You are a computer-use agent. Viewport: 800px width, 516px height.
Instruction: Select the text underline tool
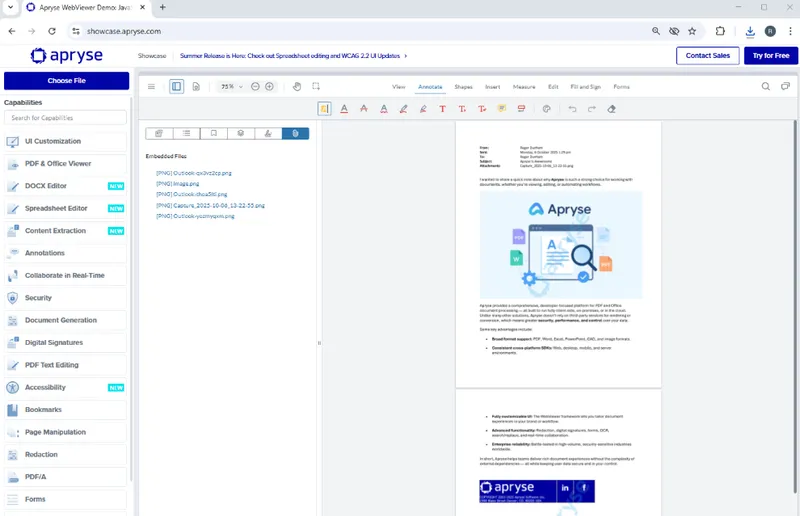coord(344,109)
